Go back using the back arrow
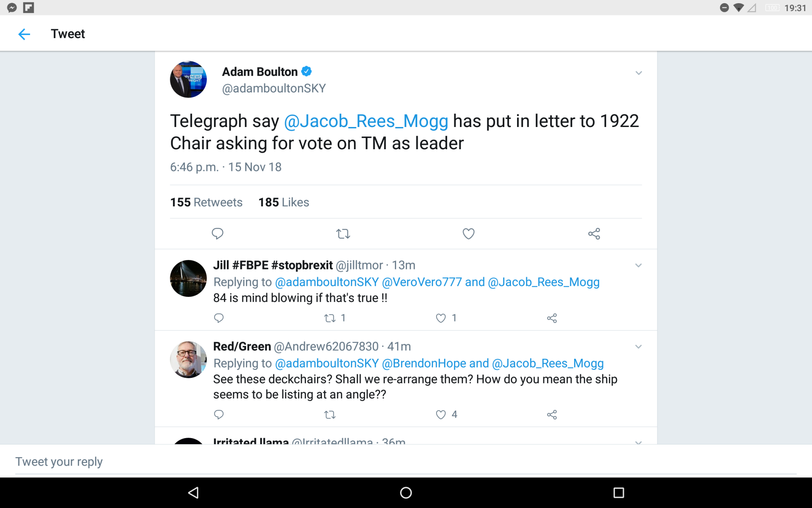 pyautogui.click(x=24, y=34)
